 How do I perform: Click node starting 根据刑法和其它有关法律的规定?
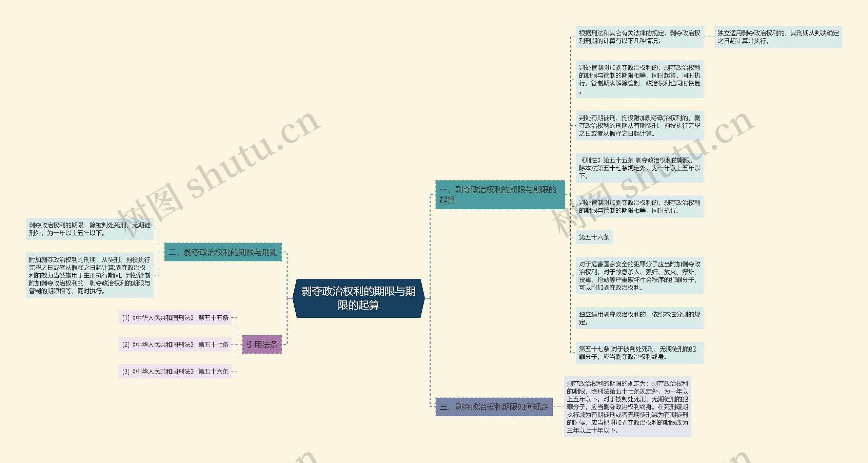pos(639,37)
